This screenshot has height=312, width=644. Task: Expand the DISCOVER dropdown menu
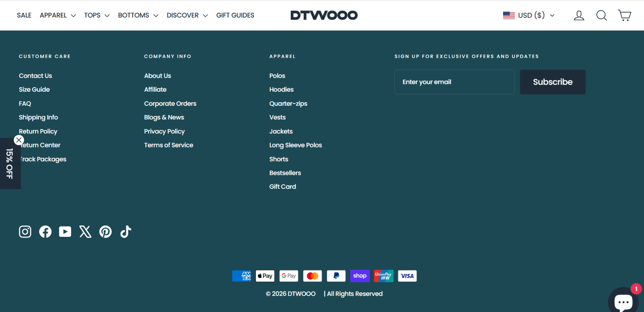coord(187,15)
